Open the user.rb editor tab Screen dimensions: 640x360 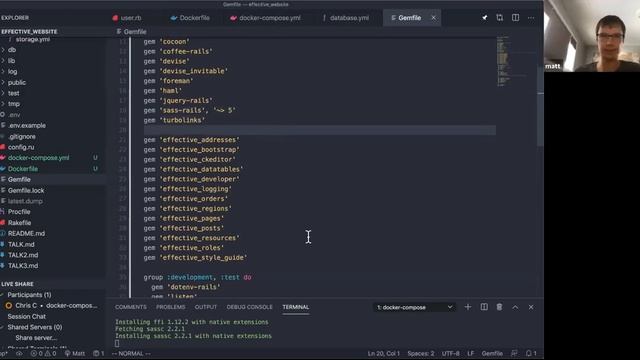(x=131, y=18)
